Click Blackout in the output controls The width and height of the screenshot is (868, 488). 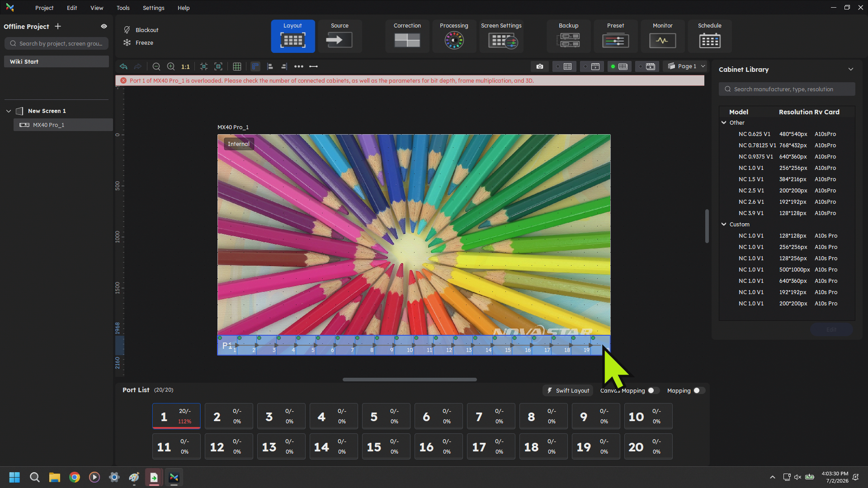[141, 30]
